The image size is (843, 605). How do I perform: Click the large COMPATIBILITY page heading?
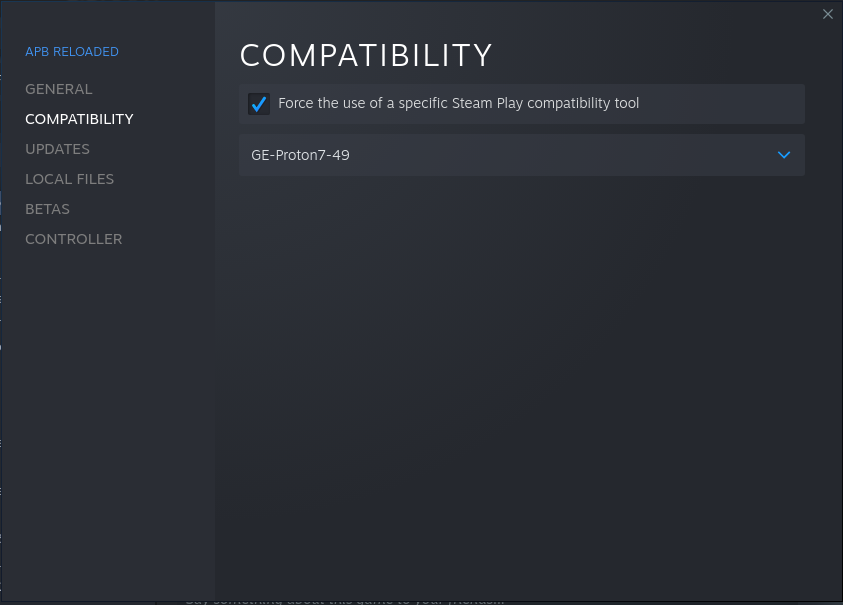366,55
